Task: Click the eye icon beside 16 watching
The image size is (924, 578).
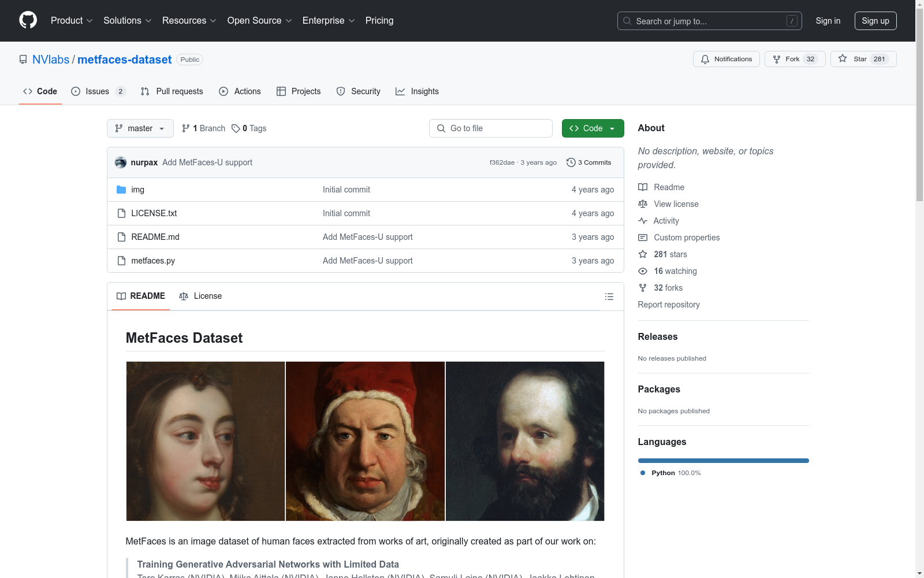Action: [x=643, y=271]
